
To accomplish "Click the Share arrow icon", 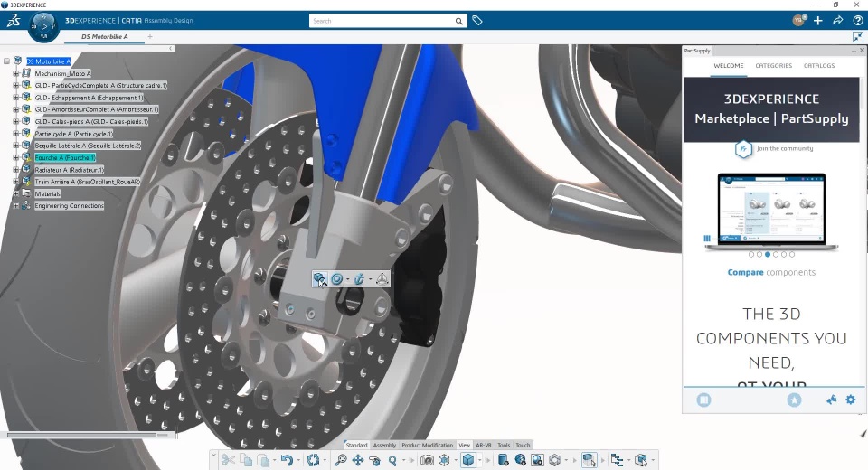I will [x=838, y=21].
